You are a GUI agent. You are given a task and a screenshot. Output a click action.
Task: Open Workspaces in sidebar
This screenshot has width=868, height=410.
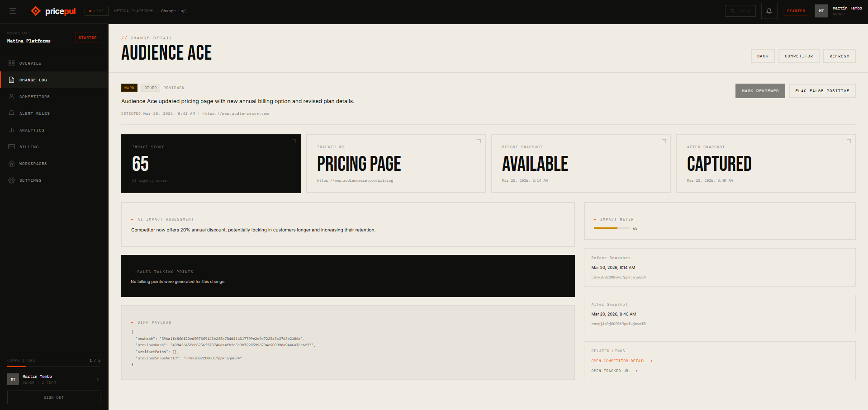coord(54,164)
